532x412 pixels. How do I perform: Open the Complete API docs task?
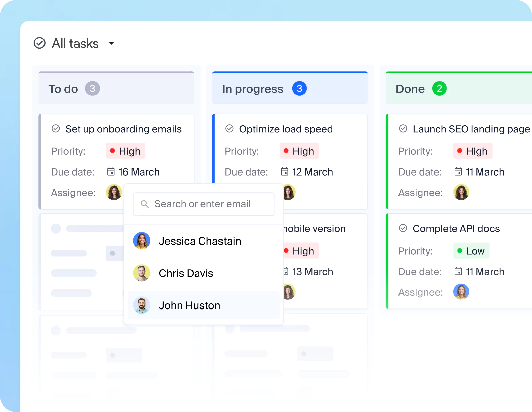point(456,229)
